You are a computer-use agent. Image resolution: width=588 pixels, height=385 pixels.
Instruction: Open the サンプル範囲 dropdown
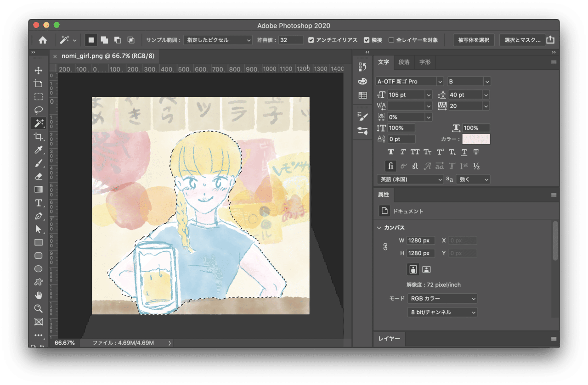[x=218, y=40]
